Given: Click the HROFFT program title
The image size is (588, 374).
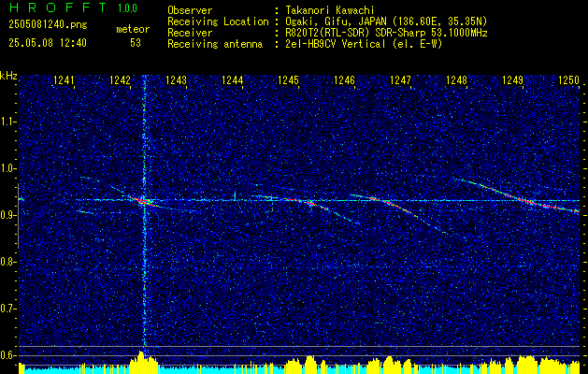Looking at the screenshot, I should pyautogui.click(x=58, y=7).
